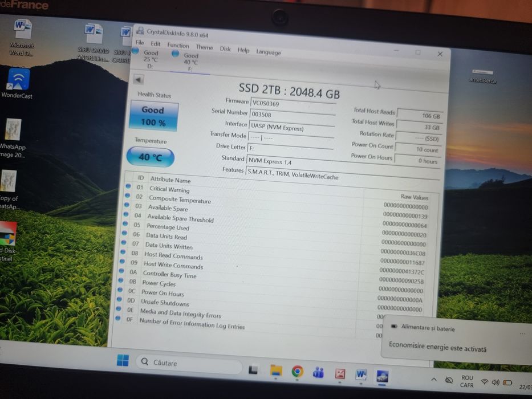Click the Total Host Reads value 106 GB
532x399 pixels.
(420, 115)
